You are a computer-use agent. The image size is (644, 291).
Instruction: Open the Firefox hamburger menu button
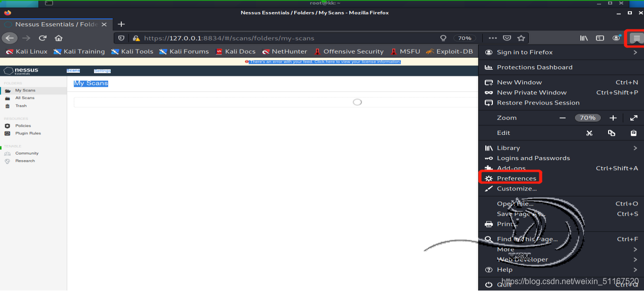637,38
